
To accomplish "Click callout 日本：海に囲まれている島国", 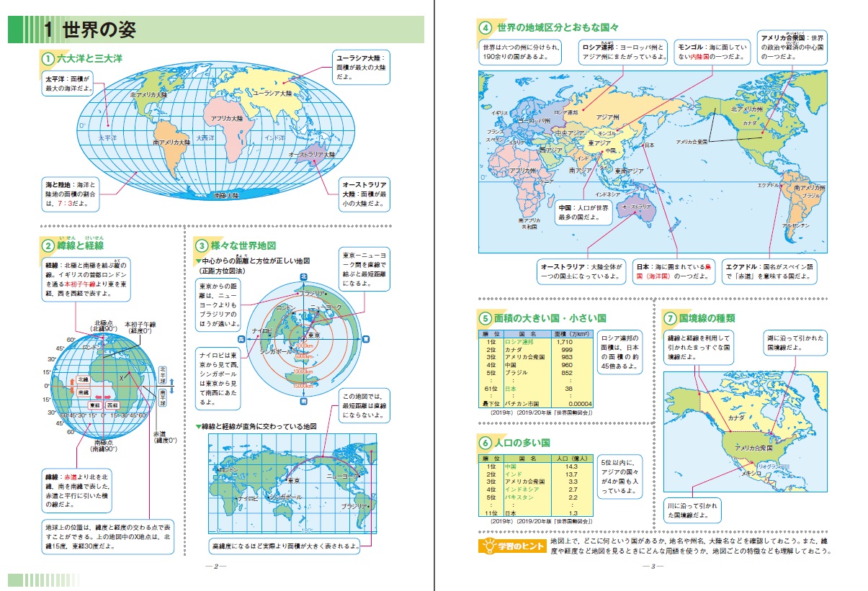I will 674,271.
